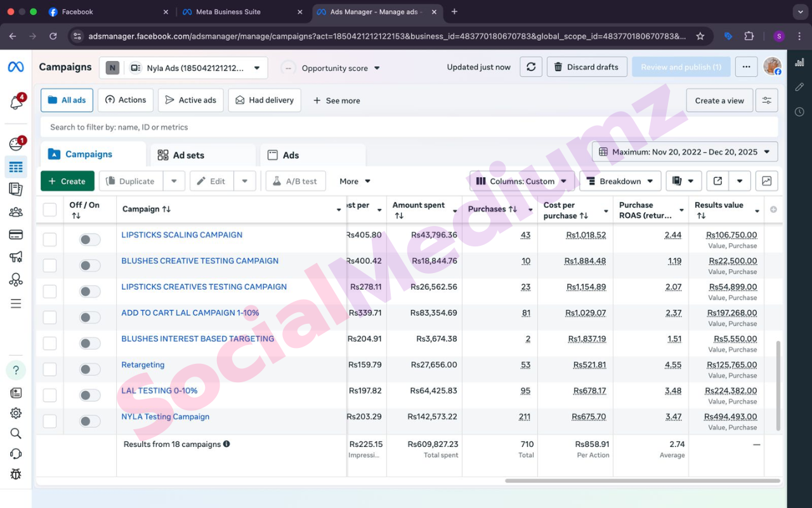812x508 pixels.
Task: Click the export table data icon
Action: (717, 181)
